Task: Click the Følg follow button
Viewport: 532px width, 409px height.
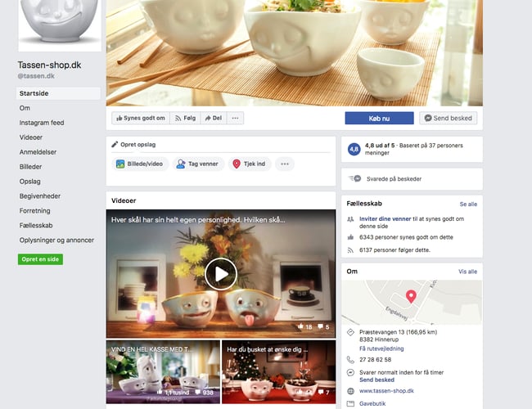Action: (185, 118)
